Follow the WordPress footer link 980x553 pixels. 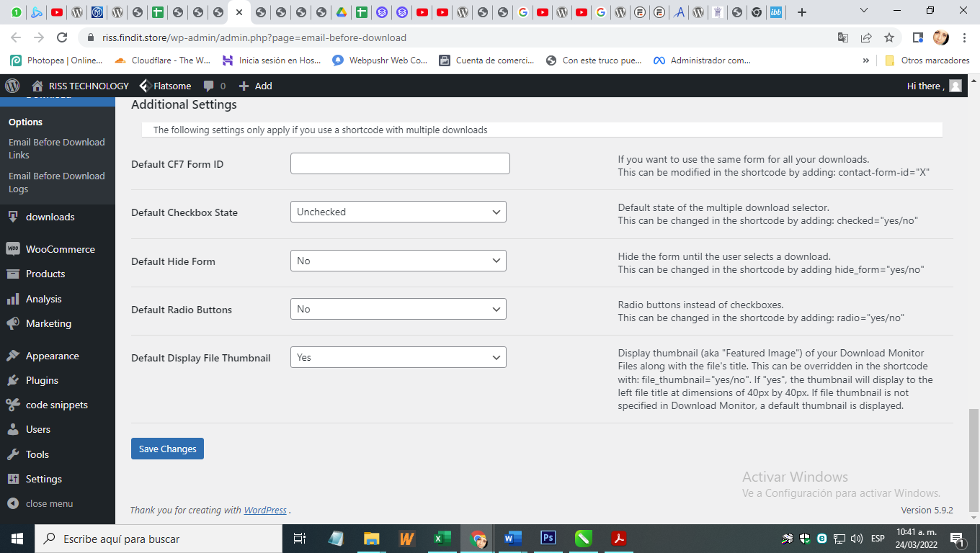[x=265, y=510]
